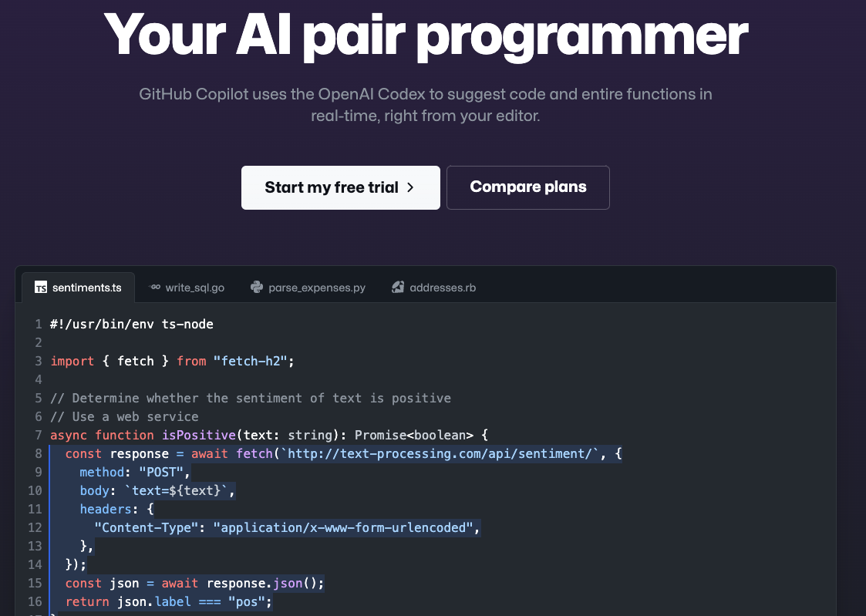Click the Python icon on parse_expenses.py tab
Screen dimensions: 866x616
(x=256, y=287)
